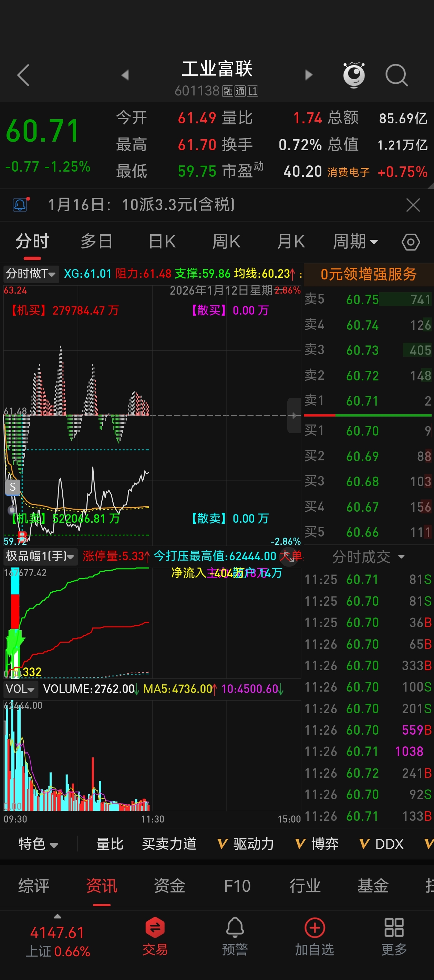Tap the volume bar chart area

tap(152, 756)
